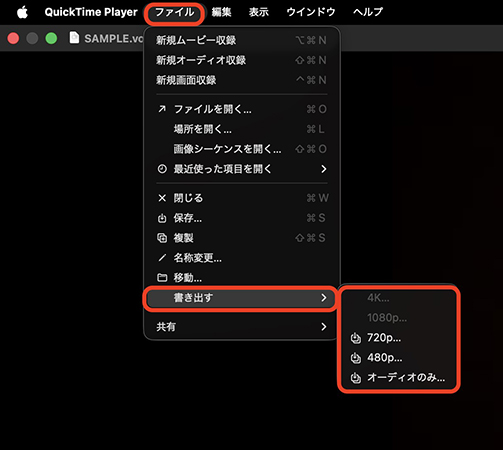Export the movie as 720p…
503x450 pixels.
(399, 338)
